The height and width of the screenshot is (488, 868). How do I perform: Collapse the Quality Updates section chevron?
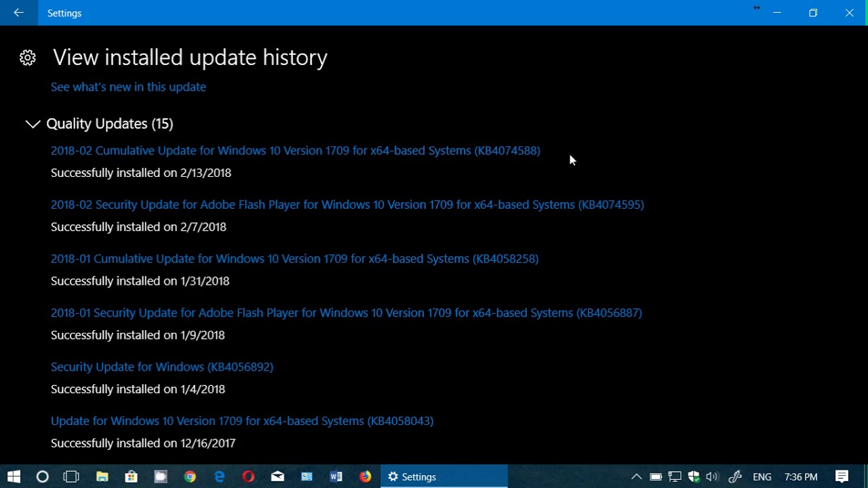tap(33, 124)
